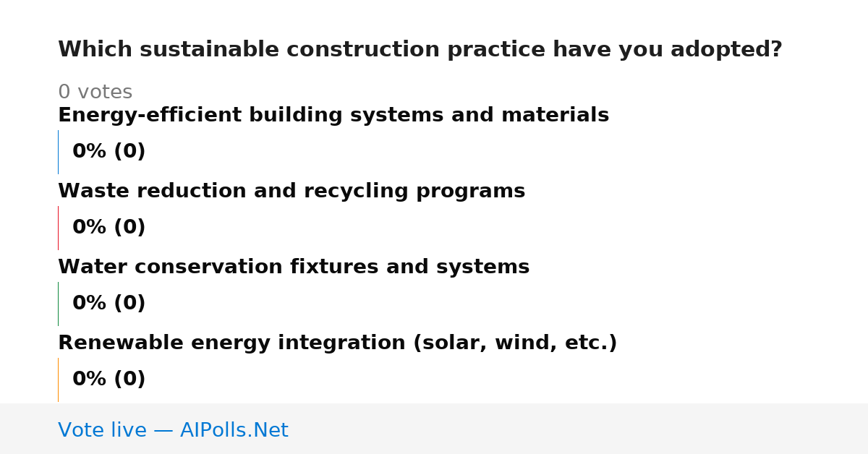Screen dimensions: 868x454
Task: Click '(solar, wind, etc.)' in last option
Action: coord(515,343)
